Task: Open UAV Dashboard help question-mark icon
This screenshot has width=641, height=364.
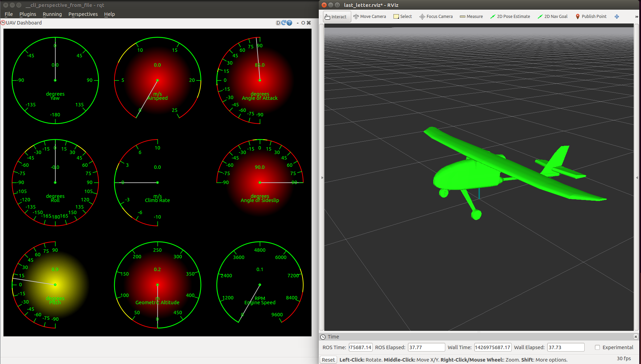Action: (x=289, y=23)
